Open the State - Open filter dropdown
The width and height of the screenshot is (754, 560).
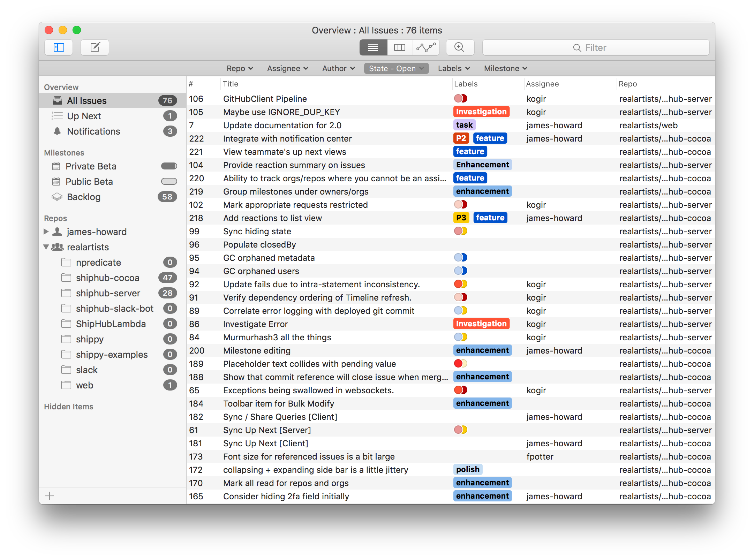[x=396, y=68]
